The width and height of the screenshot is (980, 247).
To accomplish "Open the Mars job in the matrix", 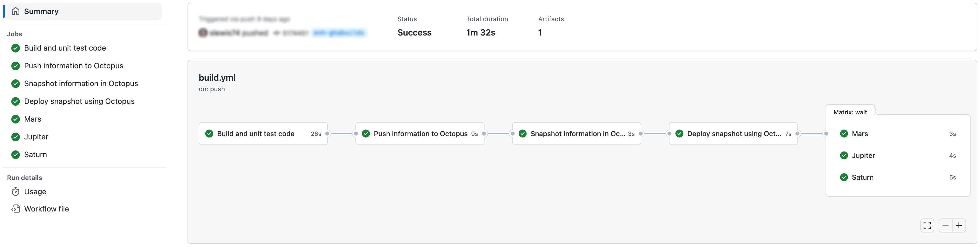I will (x=860, y=133).
